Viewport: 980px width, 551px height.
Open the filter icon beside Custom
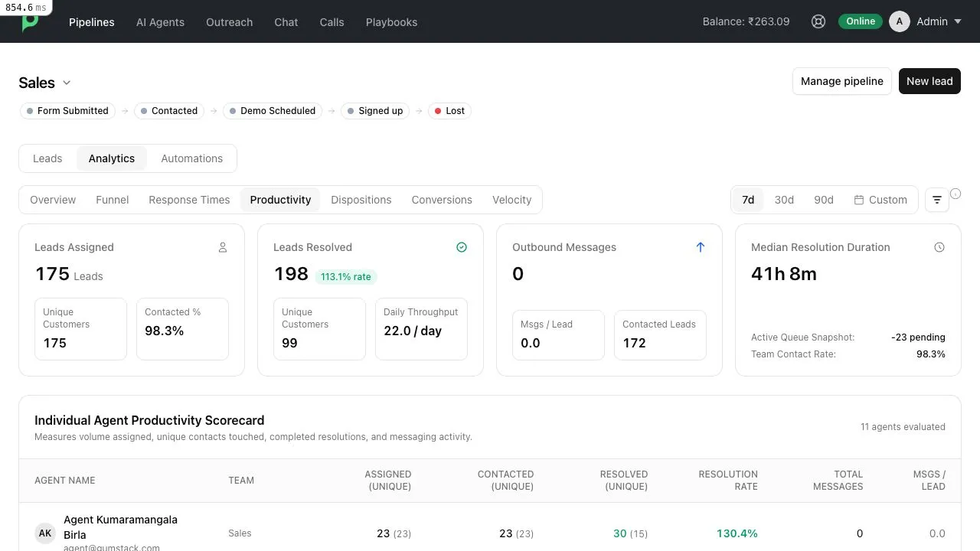coord(937,200)
